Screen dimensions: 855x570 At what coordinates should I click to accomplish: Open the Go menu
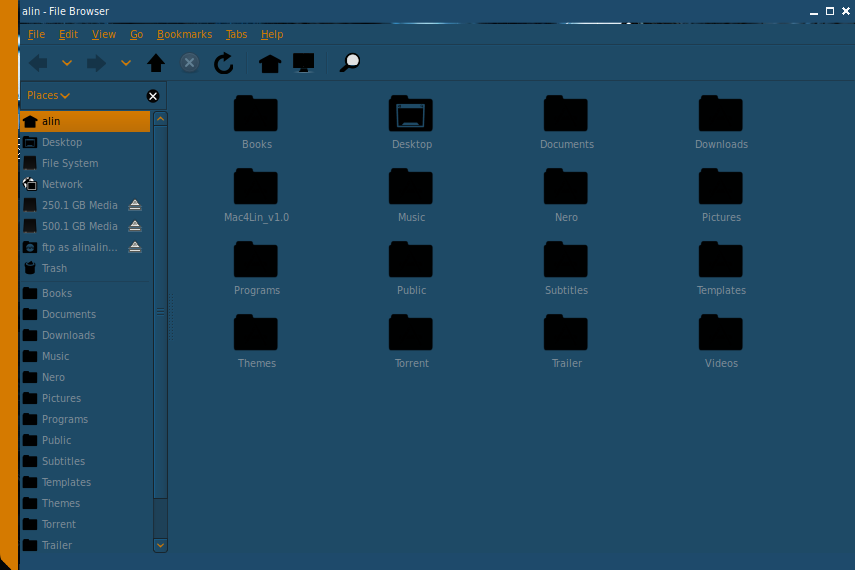click(x=136, y=34)
